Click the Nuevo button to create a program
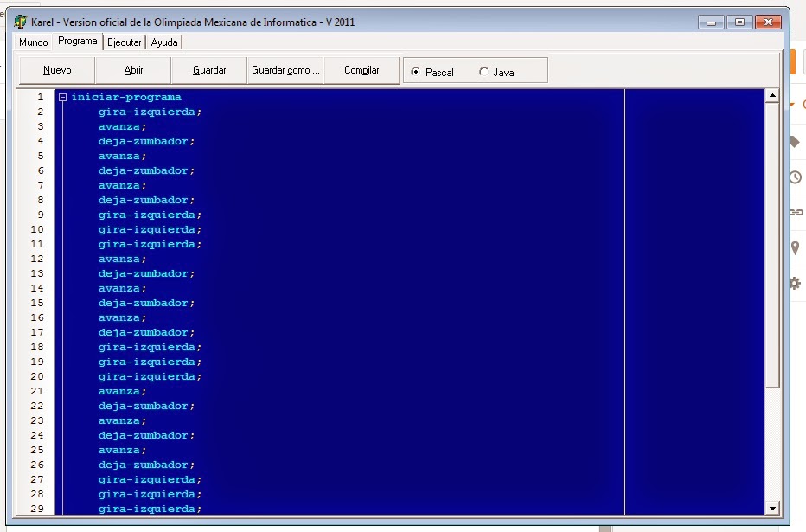 (56, 70)
